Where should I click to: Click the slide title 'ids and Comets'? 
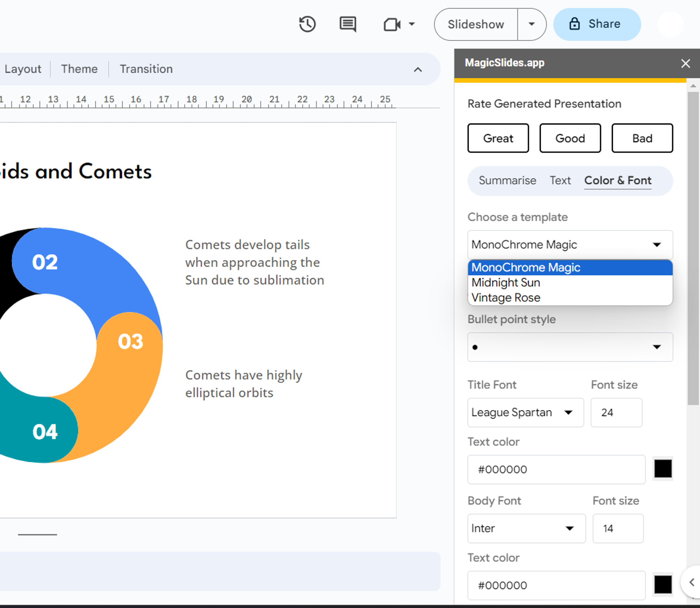(x=76, y=171)
